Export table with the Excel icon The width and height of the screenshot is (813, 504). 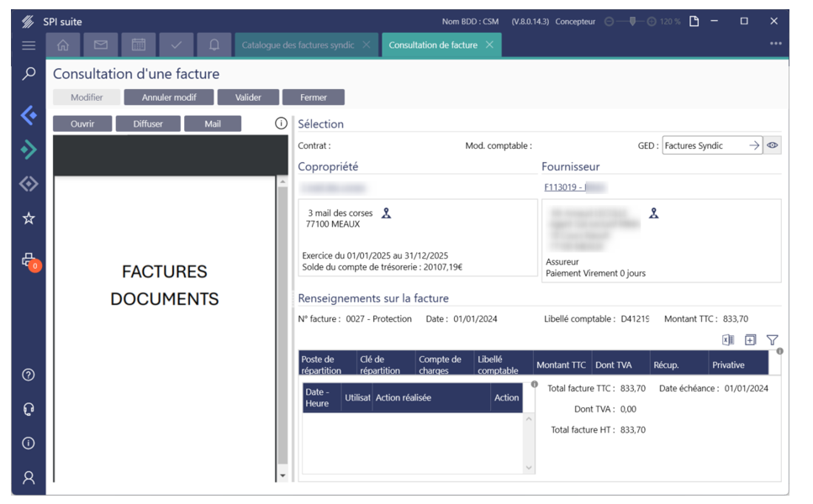pyautogui.click(x=728, y=340)
